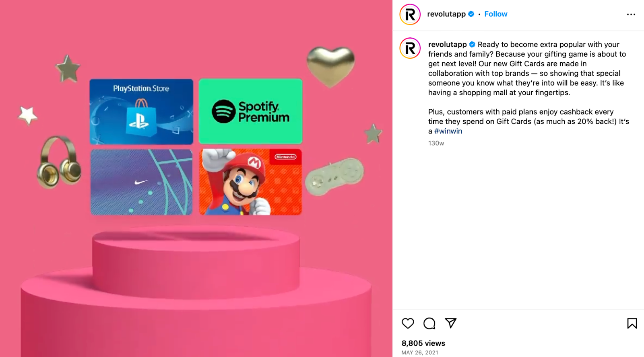Click the verified badge in the header
Screen dimensions: 644x357
pos(471,14)
